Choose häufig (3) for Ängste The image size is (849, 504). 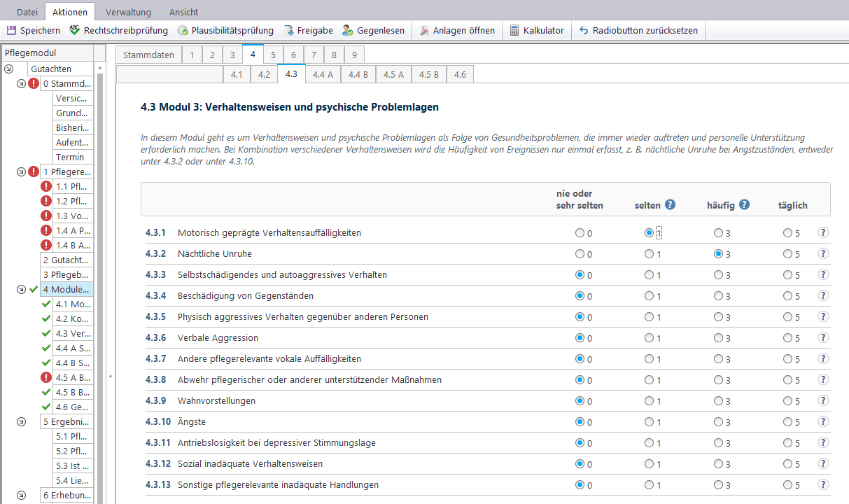click(718, 422)
